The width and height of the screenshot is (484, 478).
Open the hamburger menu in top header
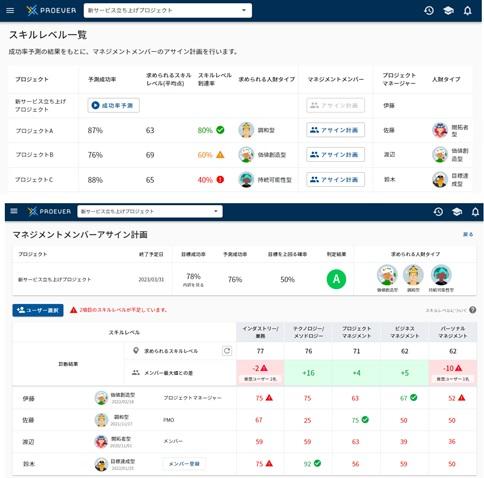pyautogui.click(x=10, y=10)
